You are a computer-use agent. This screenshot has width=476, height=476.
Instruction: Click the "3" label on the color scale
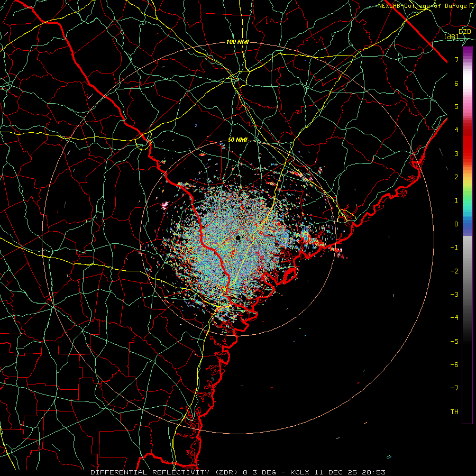(456, 153)
